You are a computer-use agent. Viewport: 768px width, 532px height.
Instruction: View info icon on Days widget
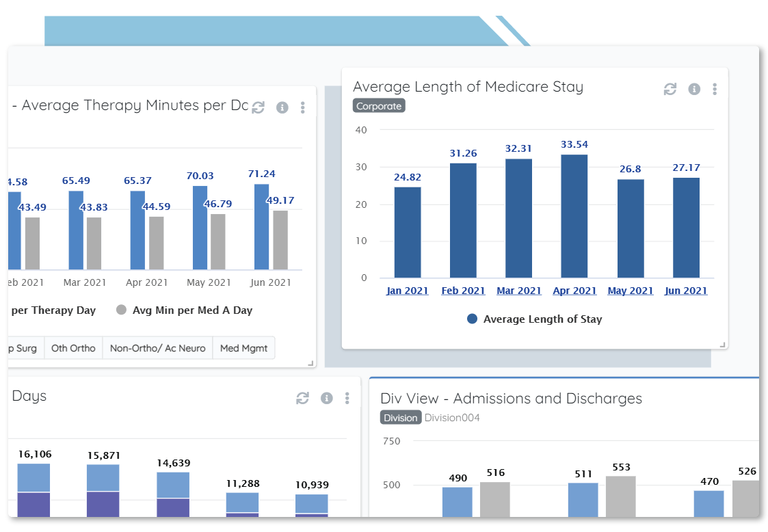tap(327, 398)
